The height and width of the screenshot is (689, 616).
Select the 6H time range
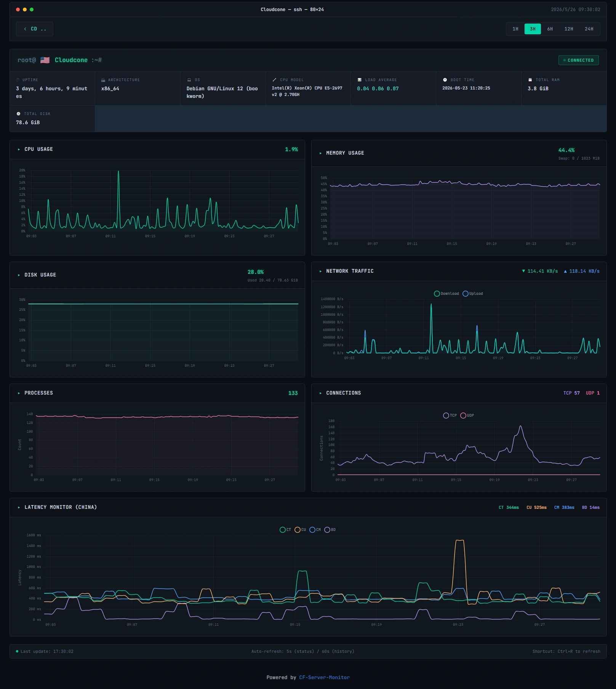pyautogui.click(x=550, y=29)
